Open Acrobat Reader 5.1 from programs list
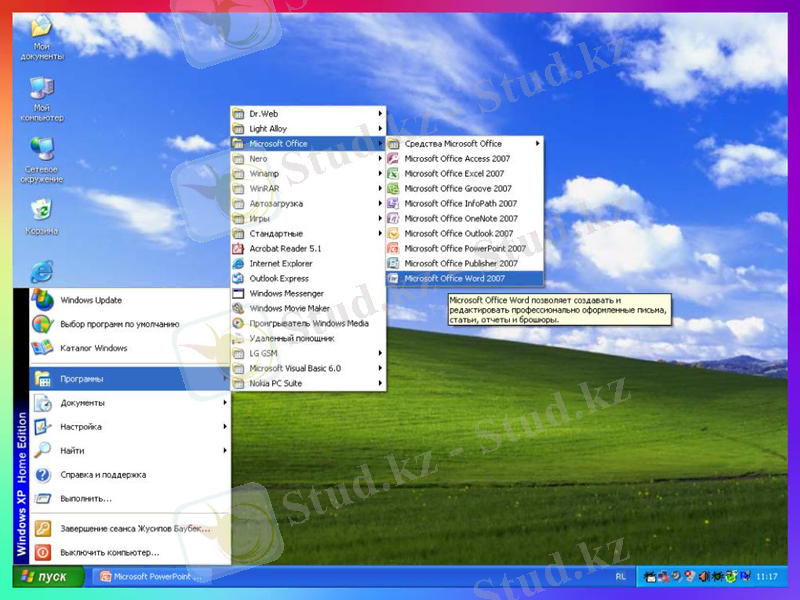Viewport: 800px width, 600px height. [285, 248]
